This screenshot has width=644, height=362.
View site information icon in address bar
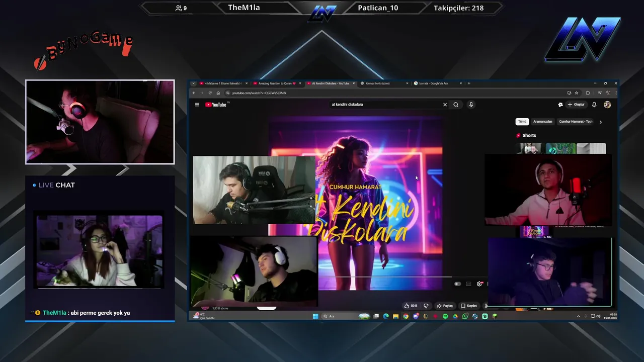tap(228, 93)
